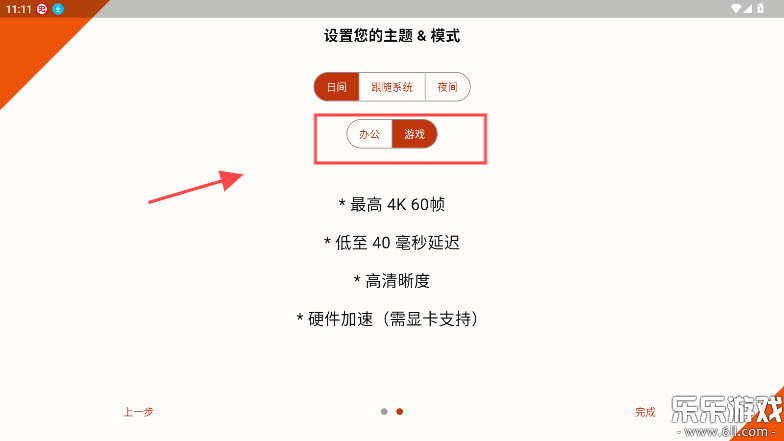Viewport: 784px width, 441px height.
Task: Select the 游戏 gaming mode
Action: pos(414,134)
